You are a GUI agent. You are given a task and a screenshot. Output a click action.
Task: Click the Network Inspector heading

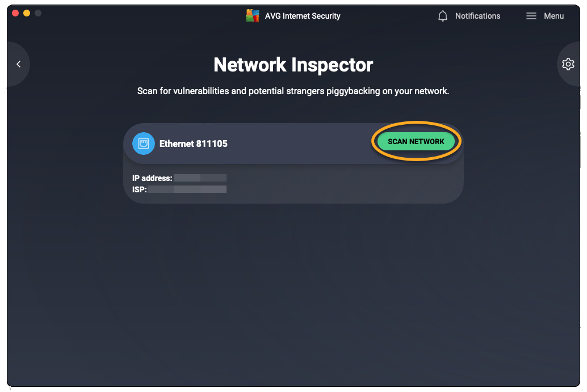click(293, 65)
